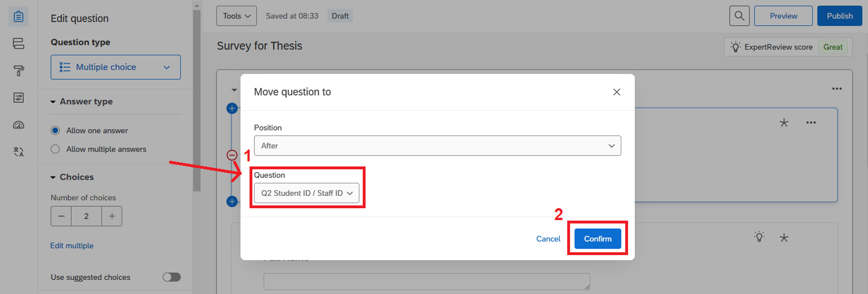Toggle the Use suggested choices switch

tap(171, 277)
